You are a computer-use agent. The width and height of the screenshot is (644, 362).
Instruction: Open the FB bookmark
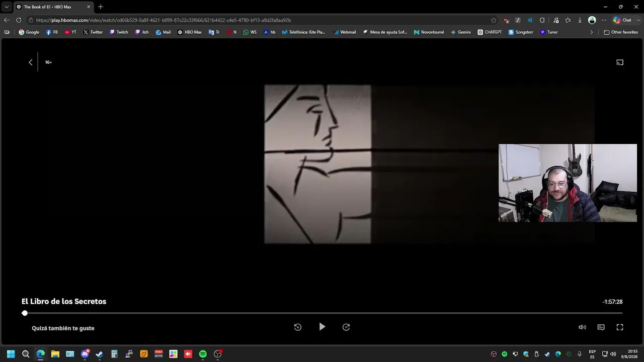52,32
